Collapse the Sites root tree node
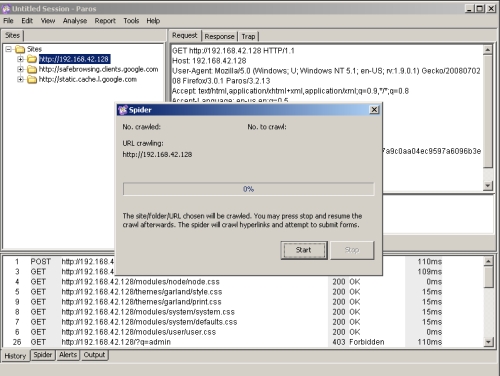500x376 pixels. pyautogui.click(x=9, y=49)
